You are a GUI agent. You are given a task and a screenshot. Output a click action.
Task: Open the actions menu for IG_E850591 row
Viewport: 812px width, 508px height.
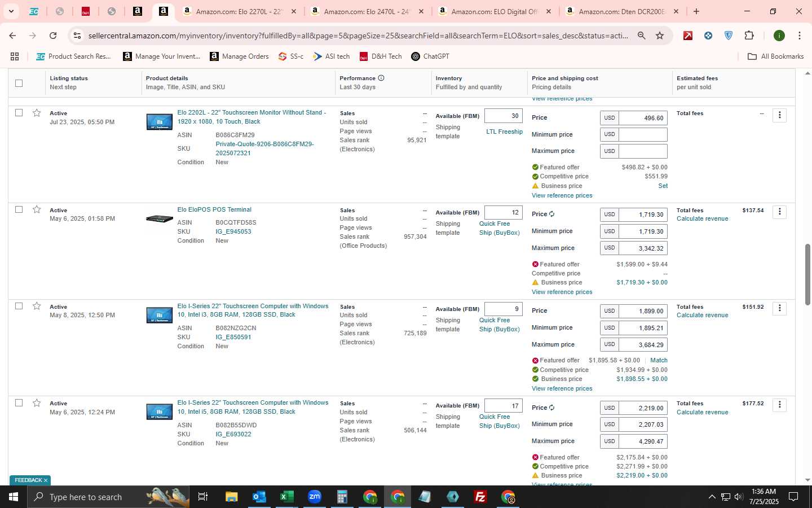pos(779,308)
